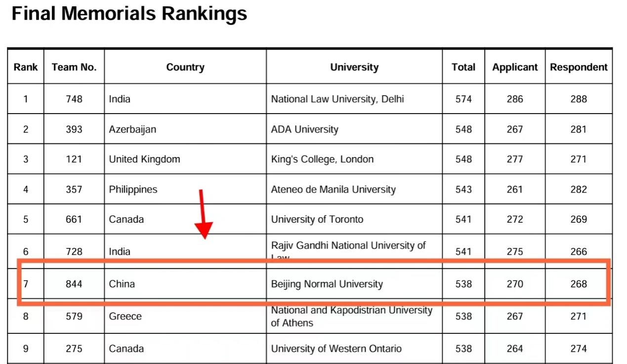Select Ateneo de Manila University cell
627x364 pixels.
[x=333, y=189]
